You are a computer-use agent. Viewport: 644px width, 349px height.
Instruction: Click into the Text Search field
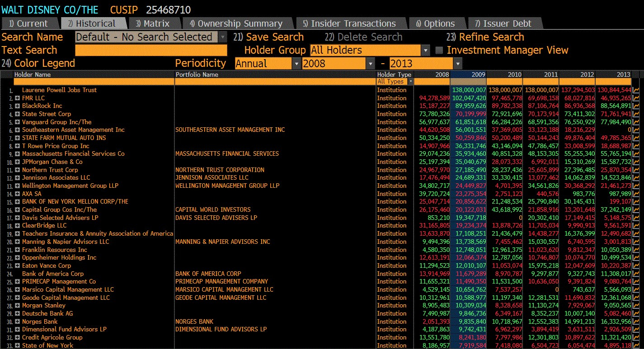tap(151, 50)
